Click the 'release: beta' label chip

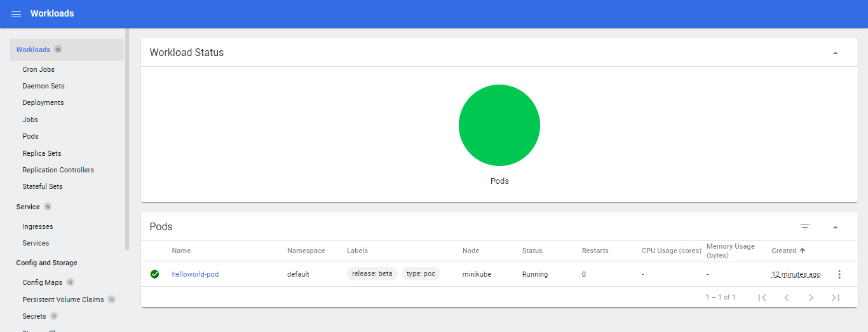[372, 274]
